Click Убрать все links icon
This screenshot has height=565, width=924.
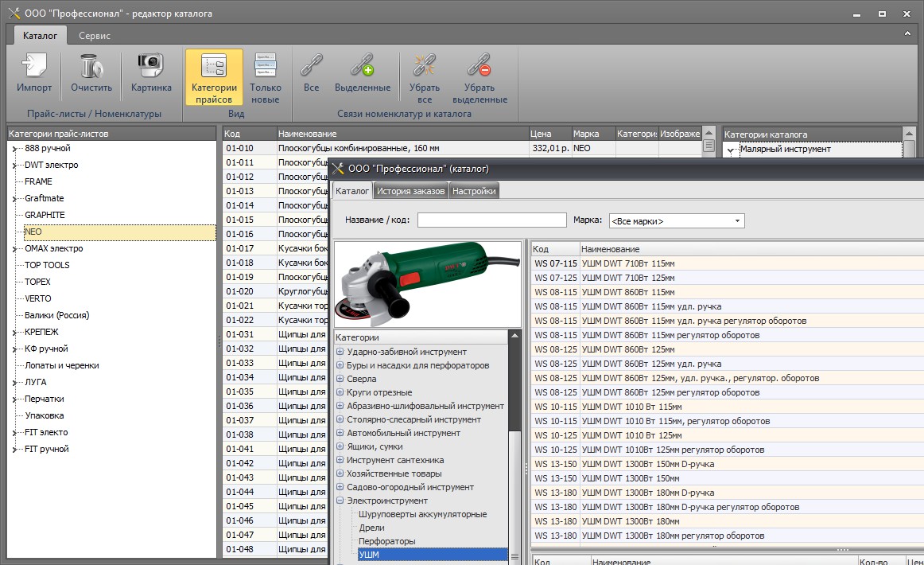coord(424,65)
